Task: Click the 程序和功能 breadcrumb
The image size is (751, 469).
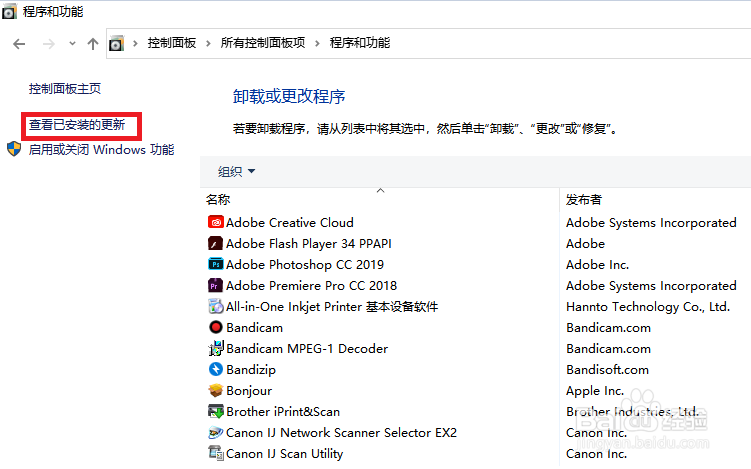Action: 360,43
